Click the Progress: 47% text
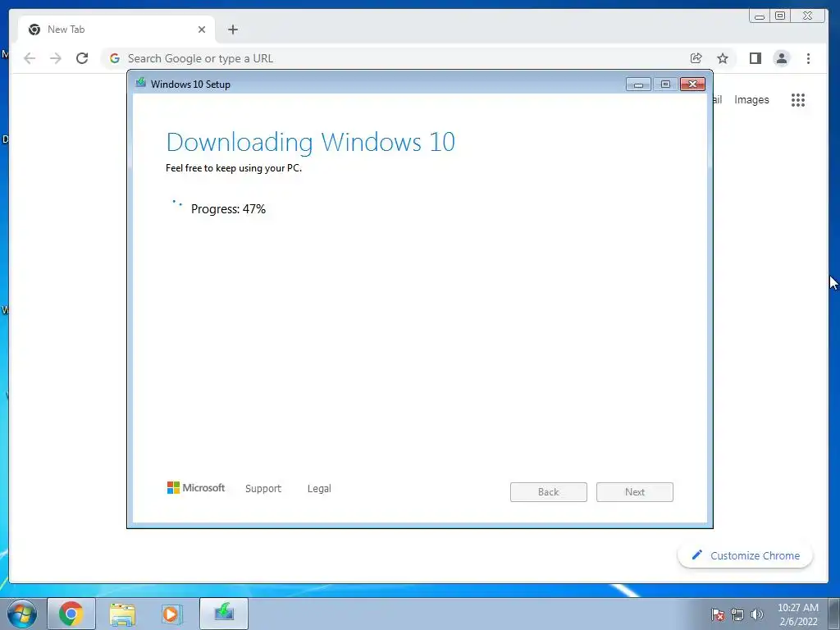Viewport: 840px width, 630px height. click(x=228, y=209)
